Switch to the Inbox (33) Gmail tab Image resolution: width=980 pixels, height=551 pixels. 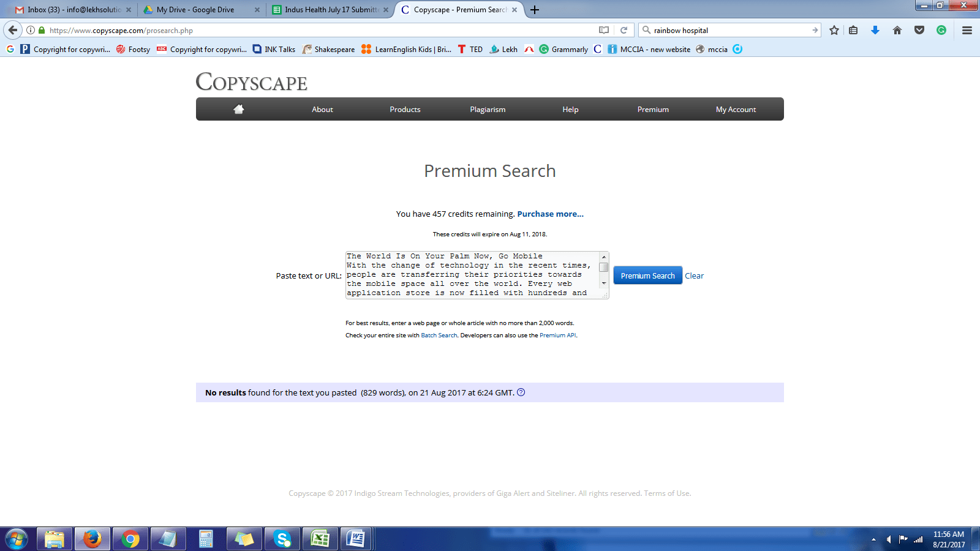[x=73, y=10]
